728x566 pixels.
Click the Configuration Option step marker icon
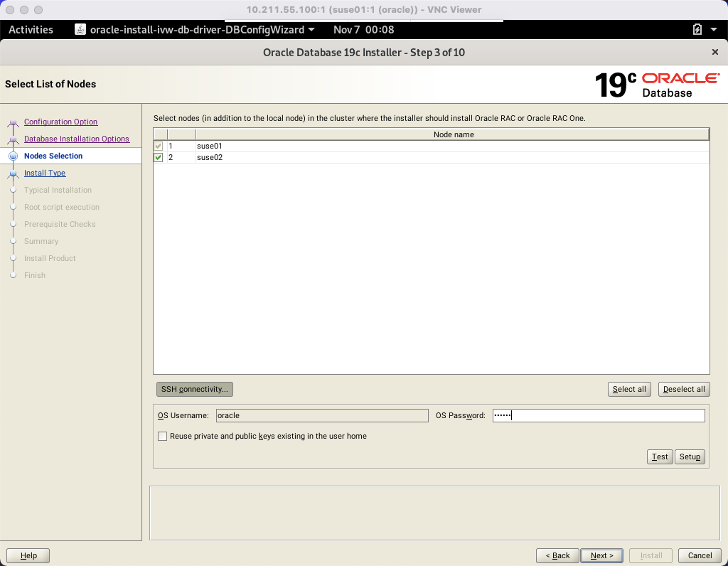(x=14, y=122)
